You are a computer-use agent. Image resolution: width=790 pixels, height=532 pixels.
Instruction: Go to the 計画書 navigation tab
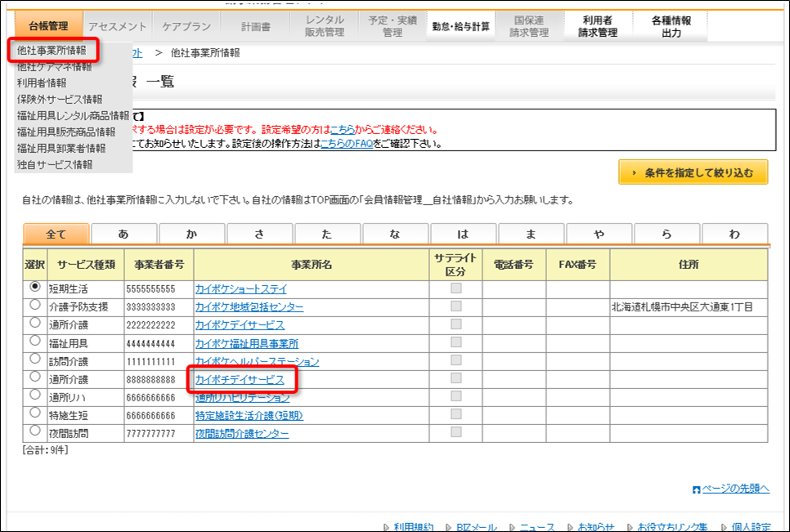click(255, 26)
